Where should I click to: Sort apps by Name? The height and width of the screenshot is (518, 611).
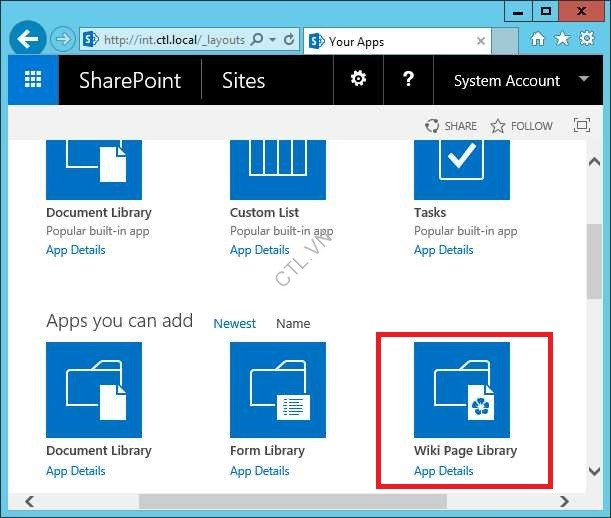click(293, 323)
